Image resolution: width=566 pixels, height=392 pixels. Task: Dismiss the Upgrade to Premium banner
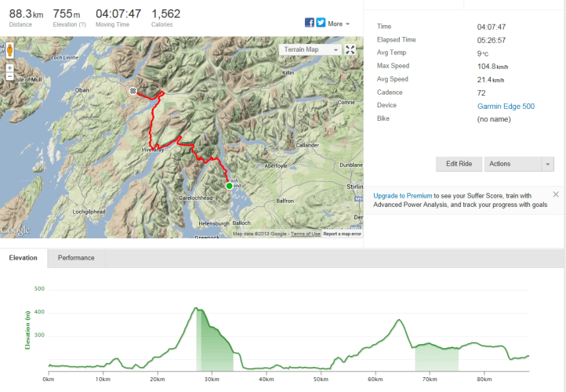click(x=556, y=194)
